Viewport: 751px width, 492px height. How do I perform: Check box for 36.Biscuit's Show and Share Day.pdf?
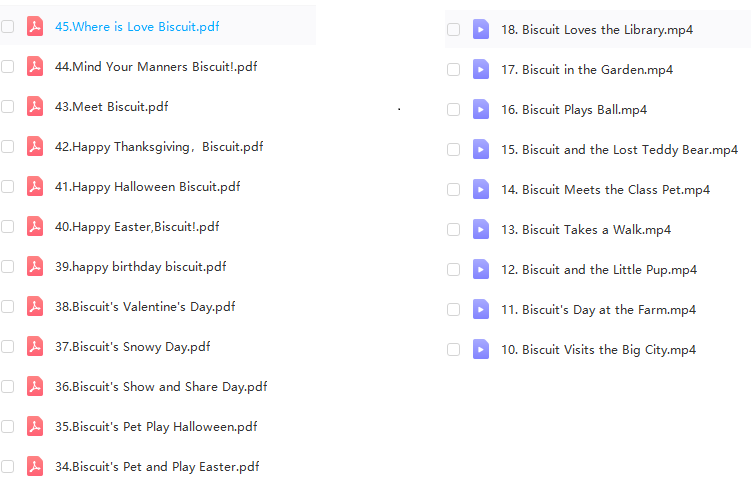point(7,386)
